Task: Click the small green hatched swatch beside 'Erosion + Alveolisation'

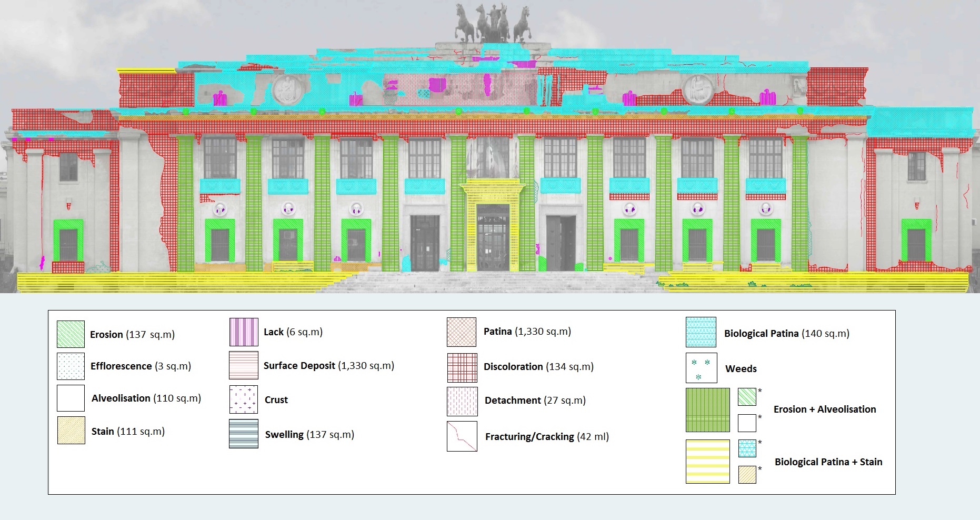Action: [747, 397]
